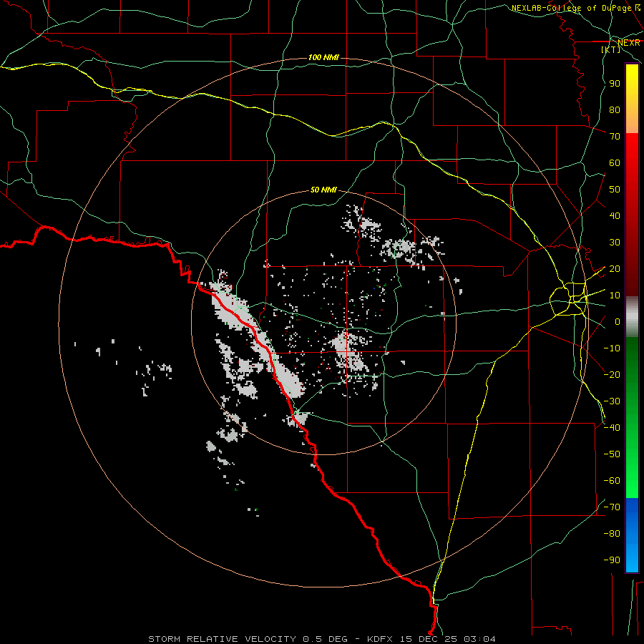The image size is (644, 644).
Task: Click the 0 value on velocity scale
Action: click(618, 322)
